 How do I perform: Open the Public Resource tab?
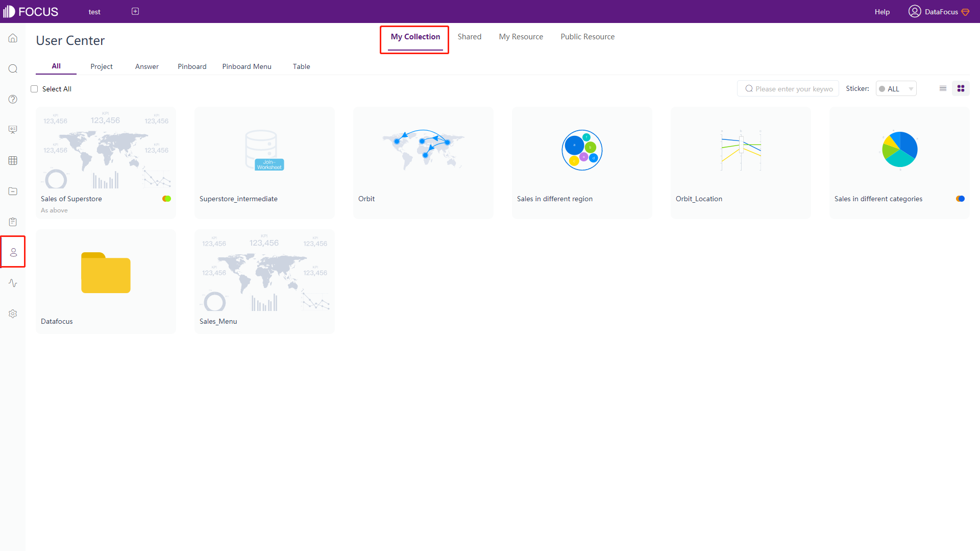coord(587,37)
